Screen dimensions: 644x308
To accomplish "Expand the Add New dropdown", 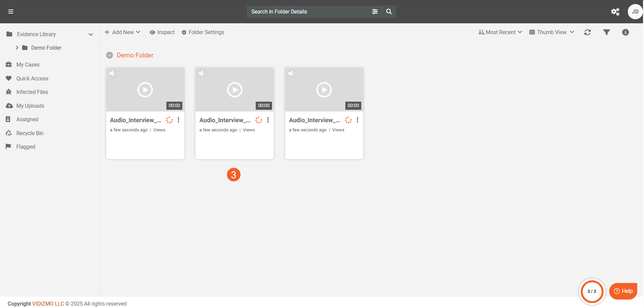I will [x=122, y=32].
